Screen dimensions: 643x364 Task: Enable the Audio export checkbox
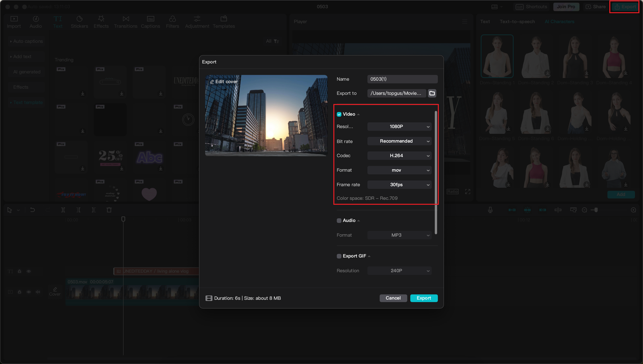tap(339, 220)
